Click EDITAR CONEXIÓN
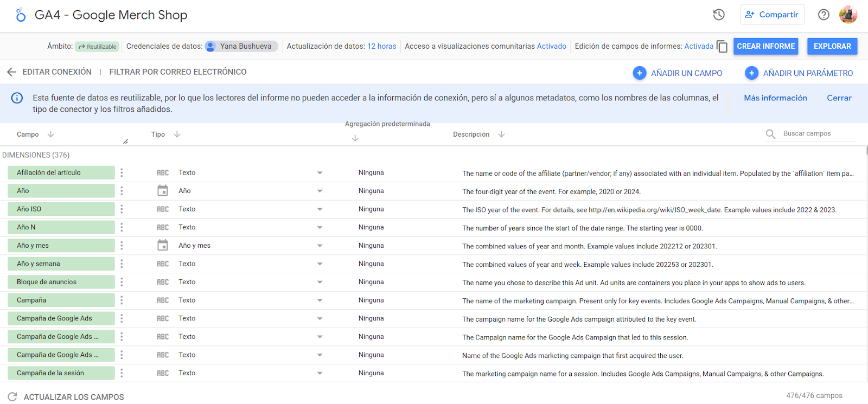This screenshot has width=868, height=404. coord(57,72)
